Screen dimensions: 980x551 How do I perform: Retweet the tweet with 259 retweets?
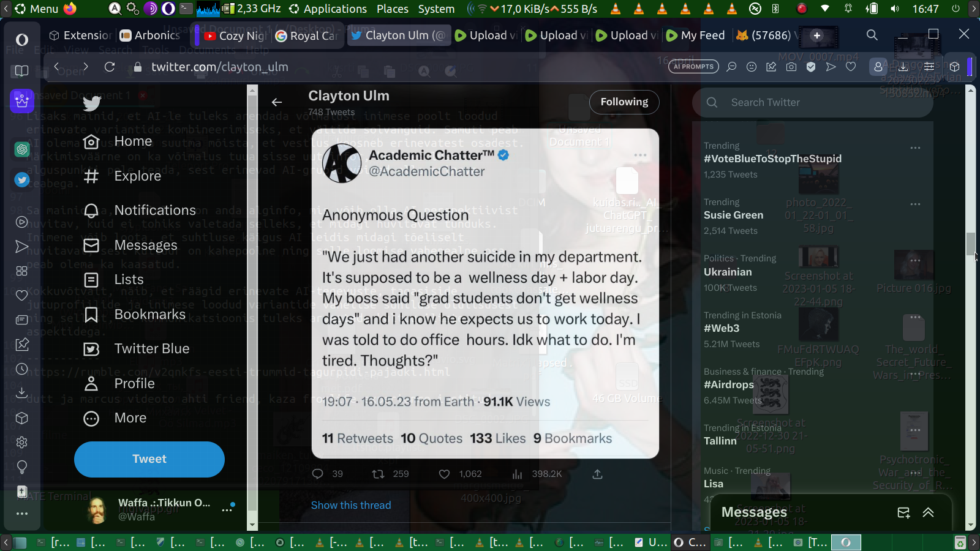pyautogui.click(x=391, y=474)
